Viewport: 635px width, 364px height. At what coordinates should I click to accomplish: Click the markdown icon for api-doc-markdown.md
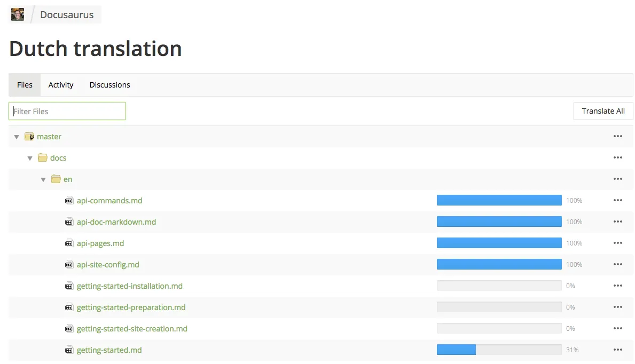(x=69, y=222)
